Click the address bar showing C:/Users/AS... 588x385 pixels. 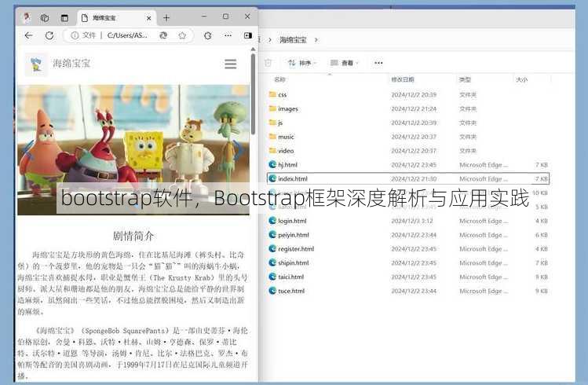pyautogui.click(x=127, y=35)
